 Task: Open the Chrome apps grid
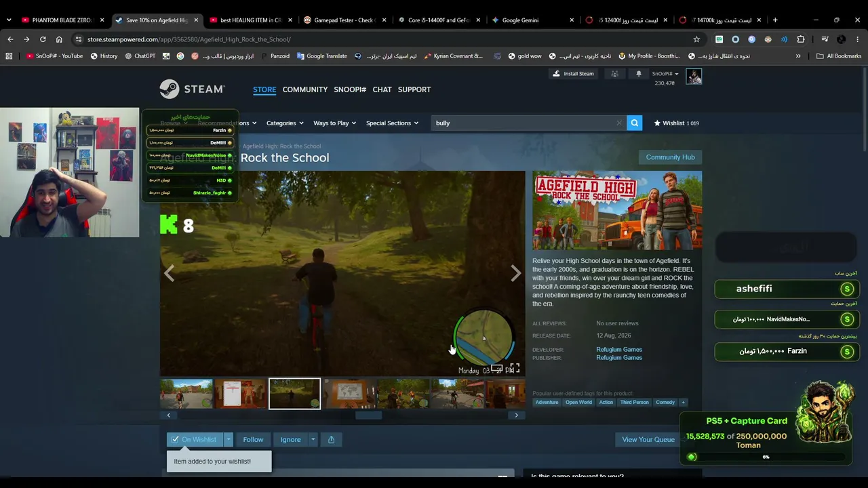[x=9, y=56]
